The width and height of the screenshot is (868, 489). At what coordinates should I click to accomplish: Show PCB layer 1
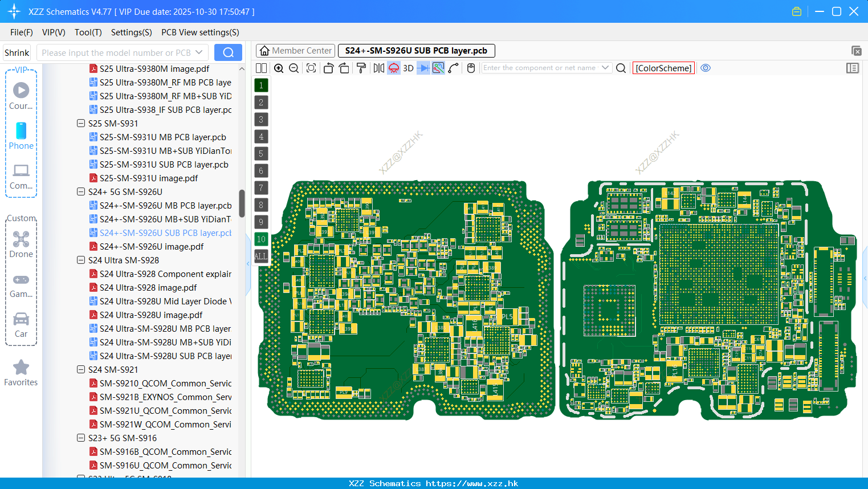pos(261,85)
